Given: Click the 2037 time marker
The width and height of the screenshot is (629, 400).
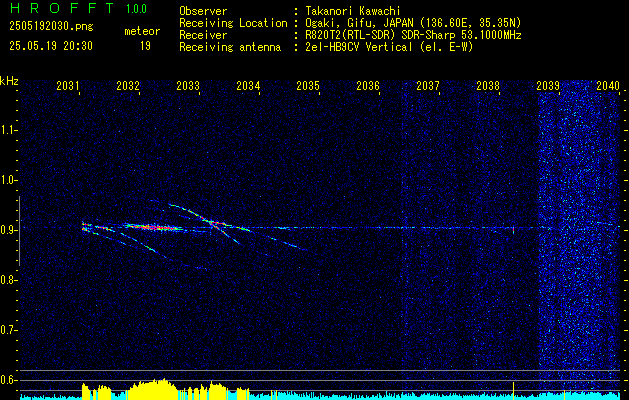Looking at the screenshot, I should tap(428, 86).
